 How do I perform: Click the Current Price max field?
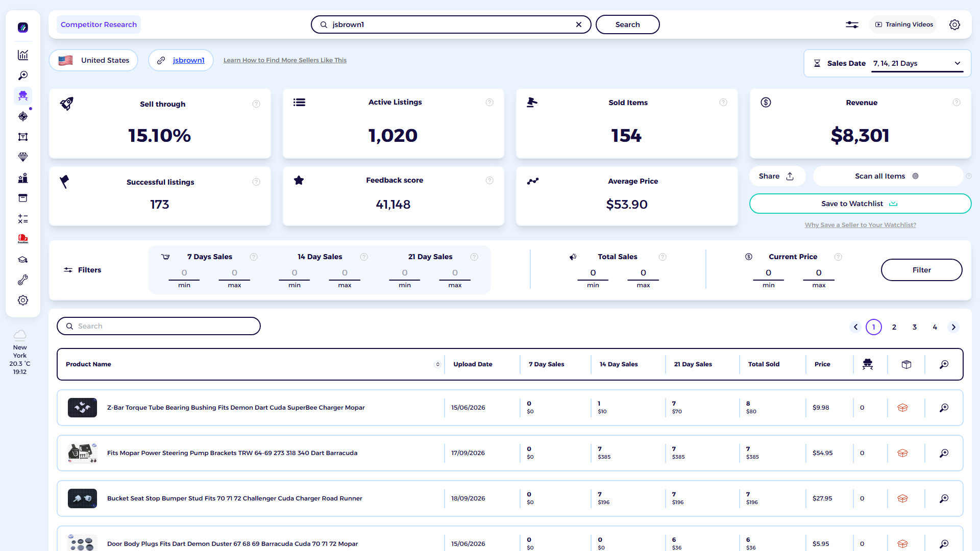(x=819, y=273)
